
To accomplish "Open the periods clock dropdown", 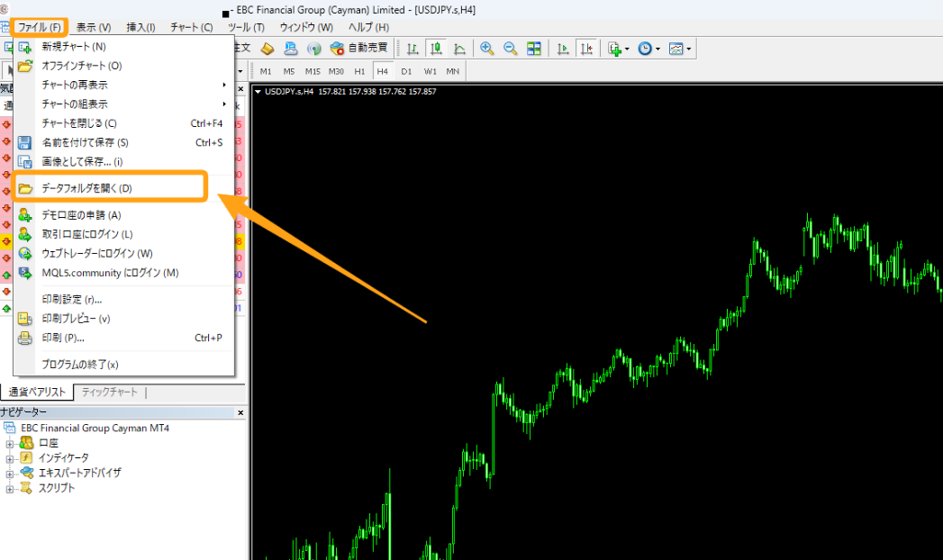I will pyautogui.click(x=648, y=49).
